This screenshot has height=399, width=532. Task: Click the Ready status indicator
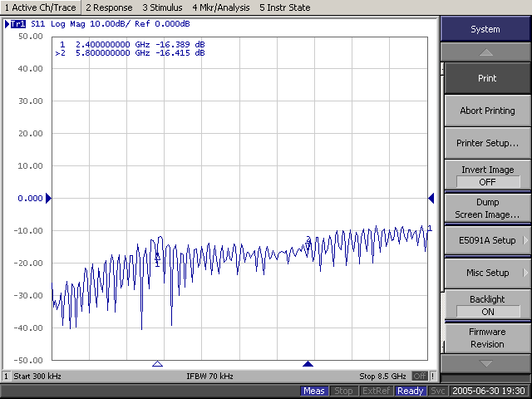click(410, 391)
